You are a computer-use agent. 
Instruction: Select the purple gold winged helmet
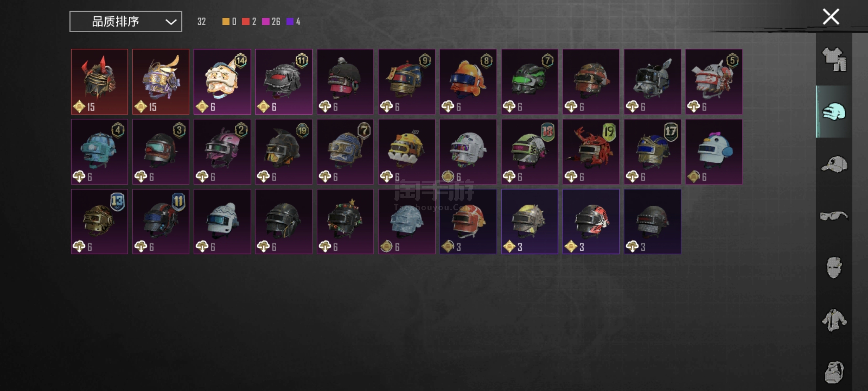click(x=161, y=82)
